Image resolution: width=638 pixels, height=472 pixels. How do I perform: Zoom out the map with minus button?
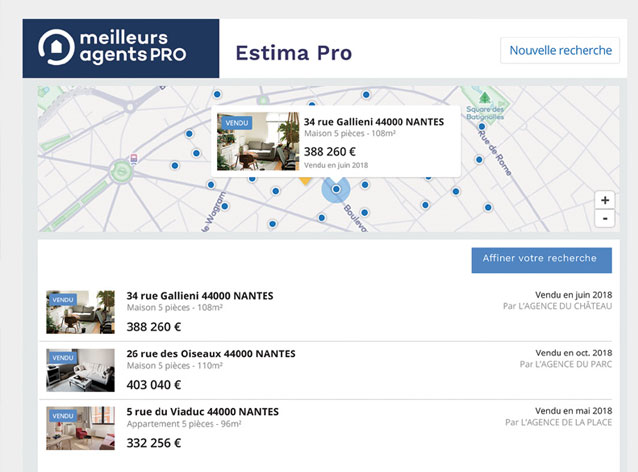(x=605, y=218)
